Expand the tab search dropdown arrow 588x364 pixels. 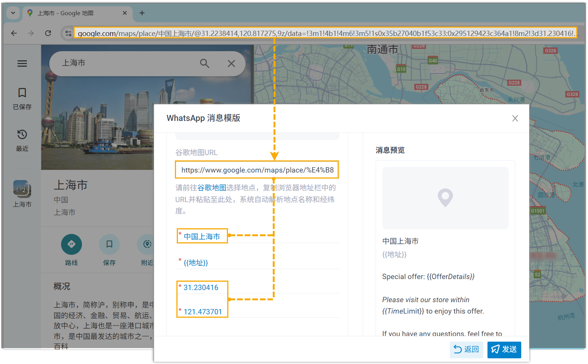click(x=13, y=13)
